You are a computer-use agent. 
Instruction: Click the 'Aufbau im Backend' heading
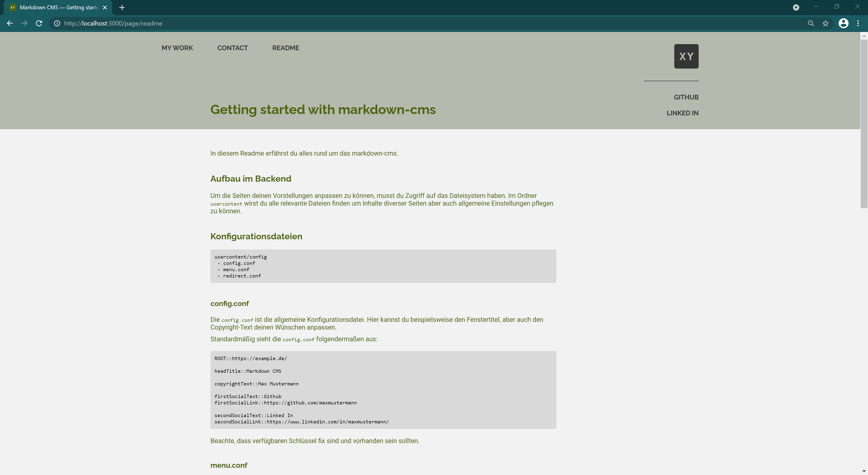tap(251, 179)
